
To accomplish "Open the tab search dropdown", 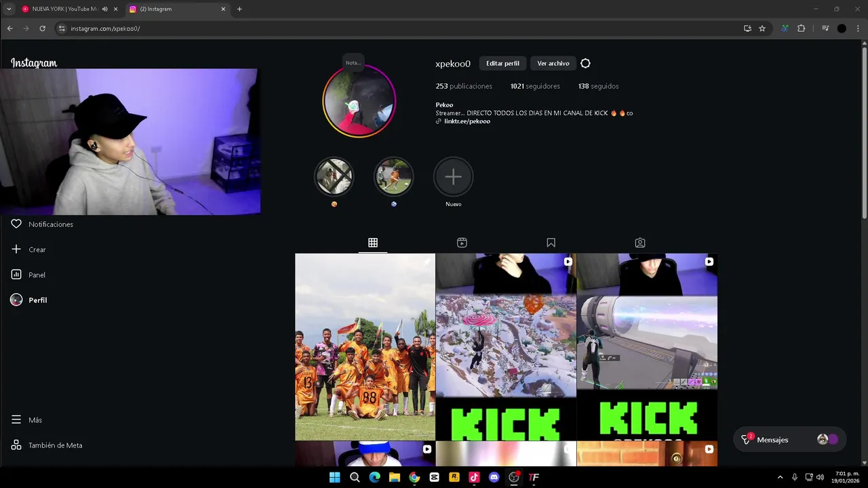I will click(9, 9).
